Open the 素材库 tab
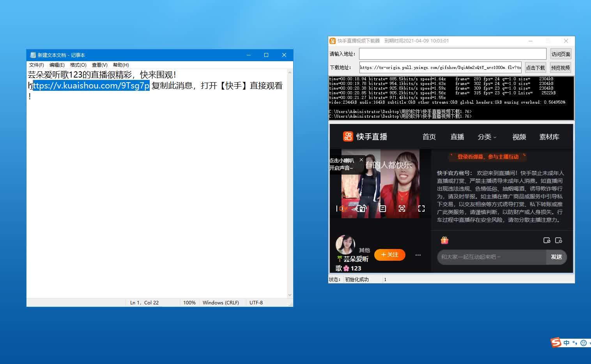The width and height of the screenshot is (591, 364). click(549, 137)
